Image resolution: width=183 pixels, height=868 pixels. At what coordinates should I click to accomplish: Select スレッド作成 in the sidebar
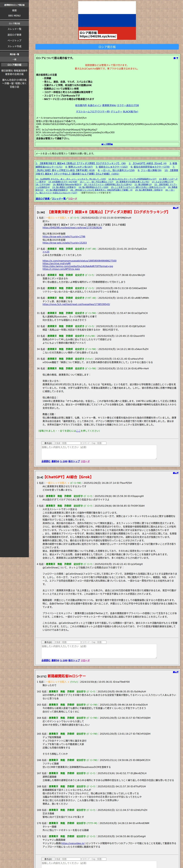pos(14,46)
